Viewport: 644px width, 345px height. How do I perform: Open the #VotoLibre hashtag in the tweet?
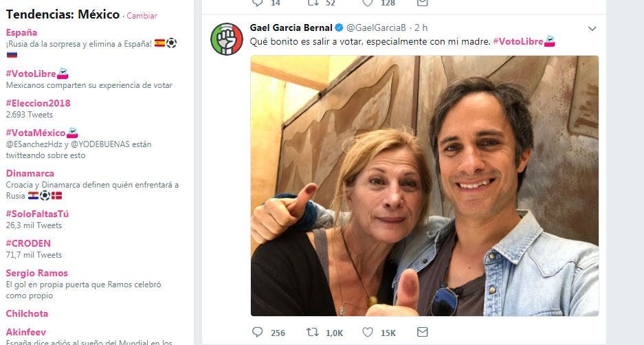[518, 42]
